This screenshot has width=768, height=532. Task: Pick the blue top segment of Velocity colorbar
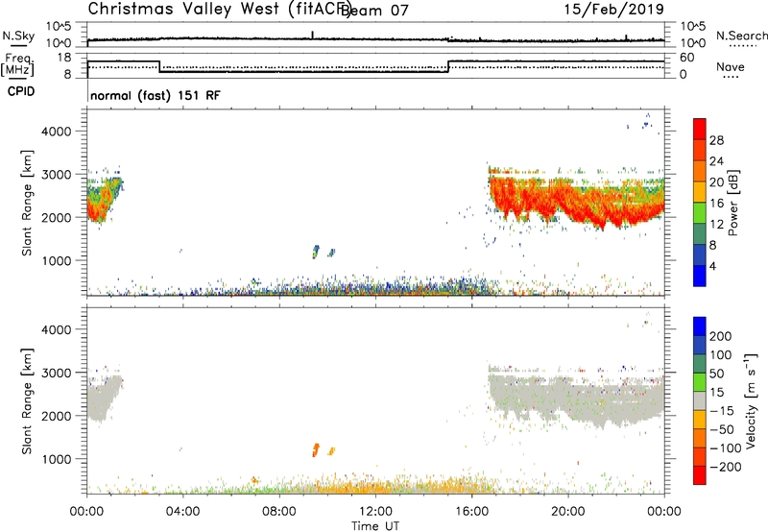pos(700,326)
